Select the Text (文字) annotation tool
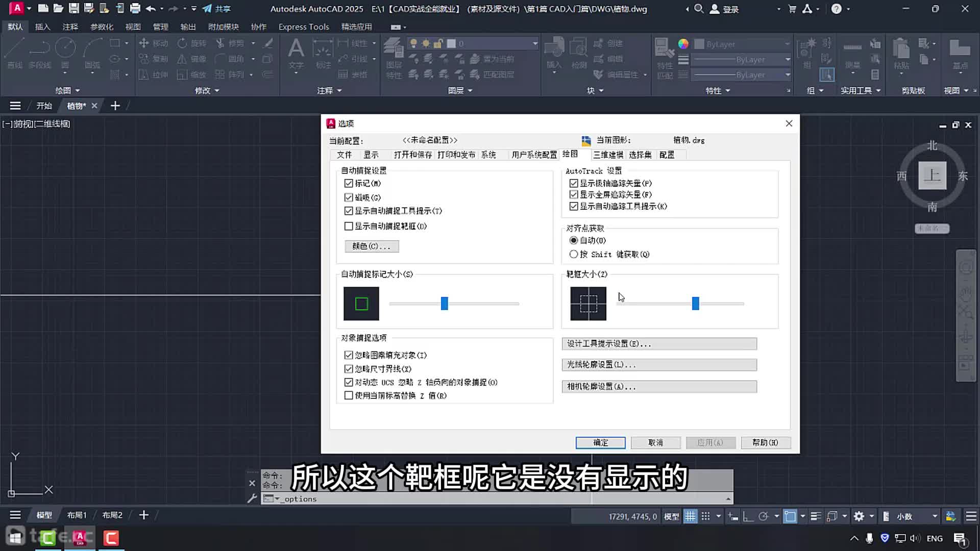 pyautogui.click(x=296, y=54)
